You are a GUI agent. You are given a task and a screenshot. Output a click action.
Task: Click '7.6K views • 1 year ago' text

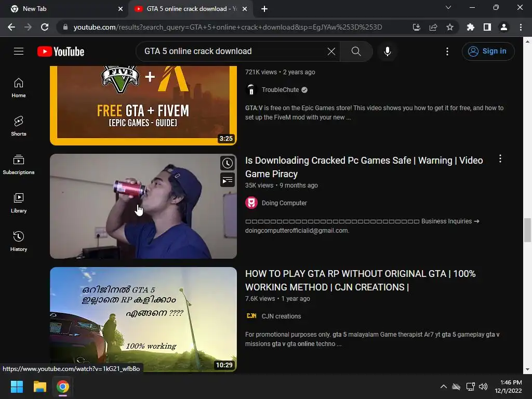click(x=277, y=299)
